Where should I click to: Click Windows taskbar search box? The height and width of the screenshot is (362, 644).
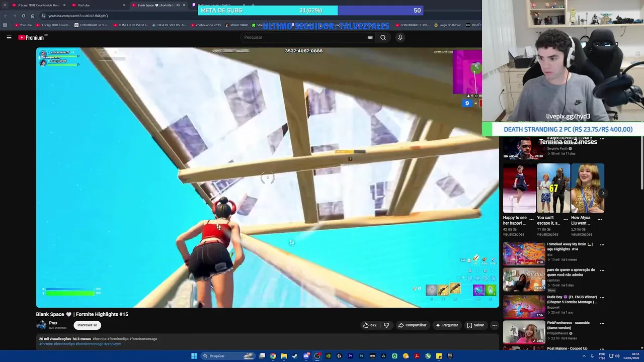(x=228, y=356)
